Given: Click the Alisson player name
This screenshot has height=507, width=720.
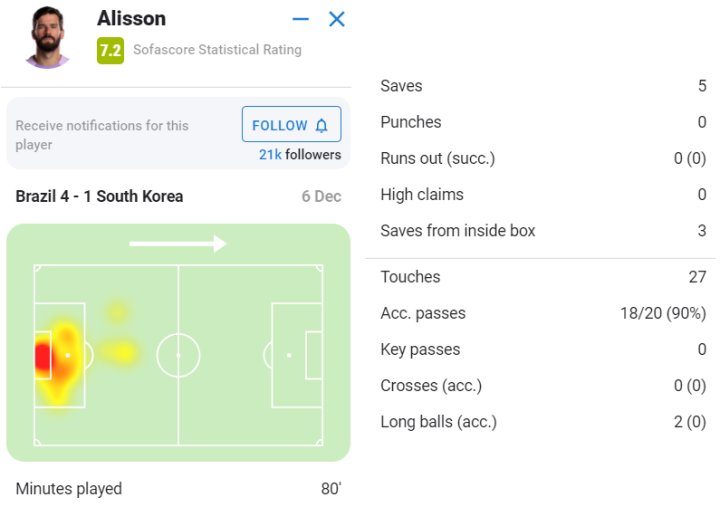Looking at the screenshot, I should (x=131, y=19).
